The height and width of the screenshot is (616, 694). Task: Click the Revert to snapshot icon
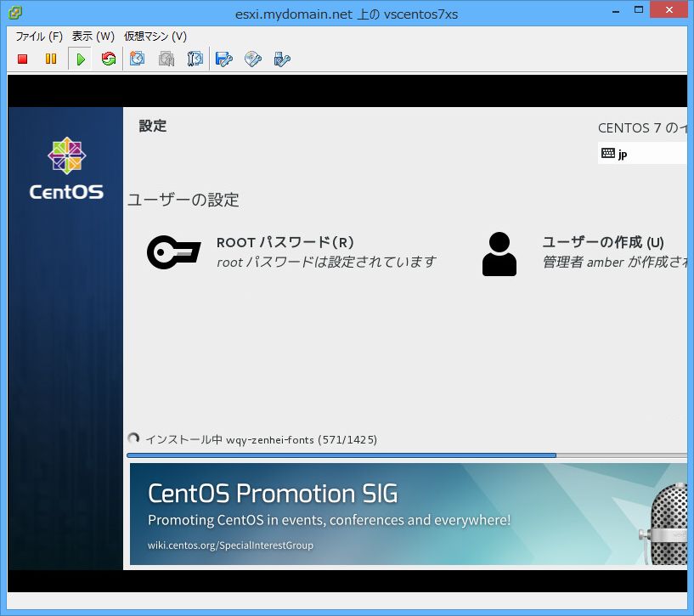pos(166,59)
